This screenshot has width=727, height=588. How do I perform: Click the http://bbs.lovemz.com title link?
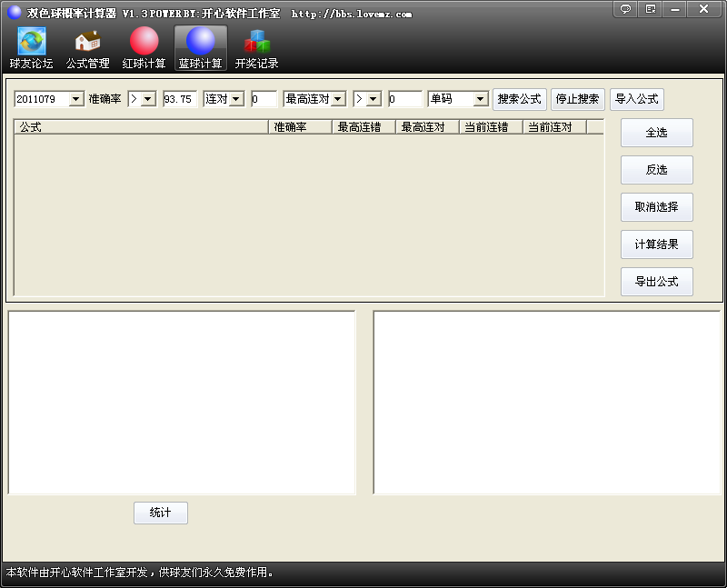click(x=352, y=14)
